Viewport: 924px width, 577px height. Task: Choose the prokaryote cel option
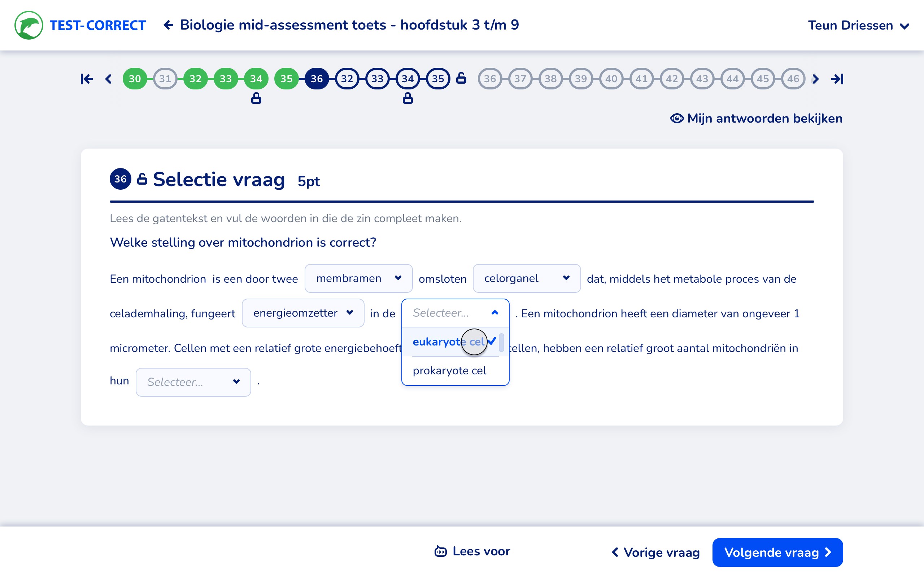click(x=449, y=371)
